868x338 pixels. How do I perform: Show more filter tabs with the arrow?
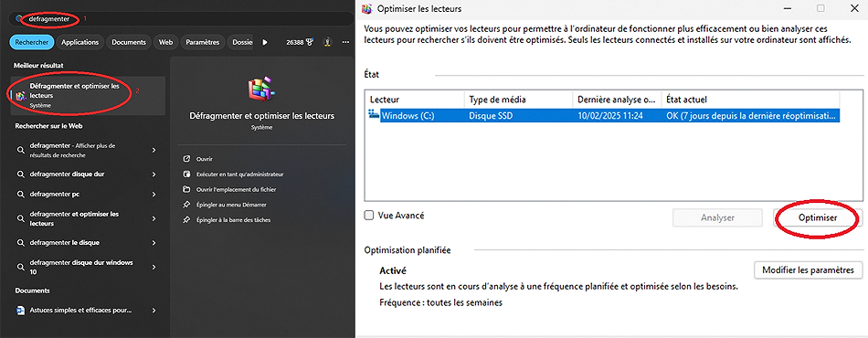coord(265,42)
